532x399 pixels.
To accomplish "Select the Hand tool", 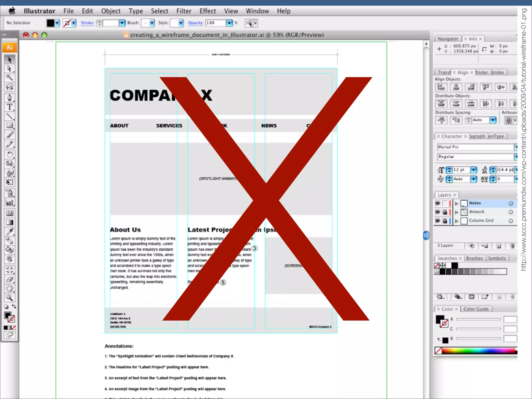I will point(10,289).
